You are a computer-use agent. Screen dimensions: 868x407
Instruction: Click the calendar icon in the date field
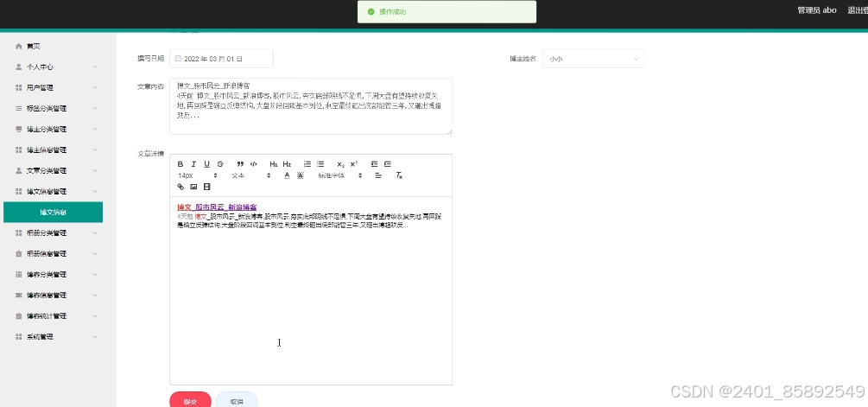pos(178,58)
